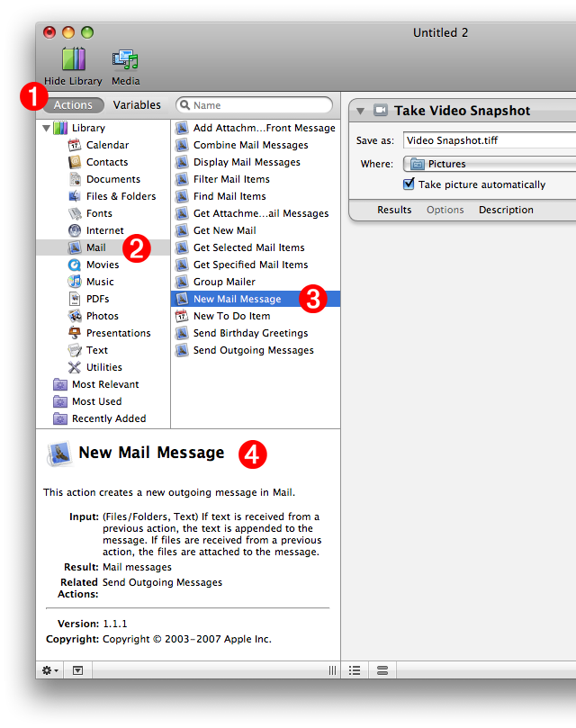Open the Media browser icon

[x=125, y=59]
